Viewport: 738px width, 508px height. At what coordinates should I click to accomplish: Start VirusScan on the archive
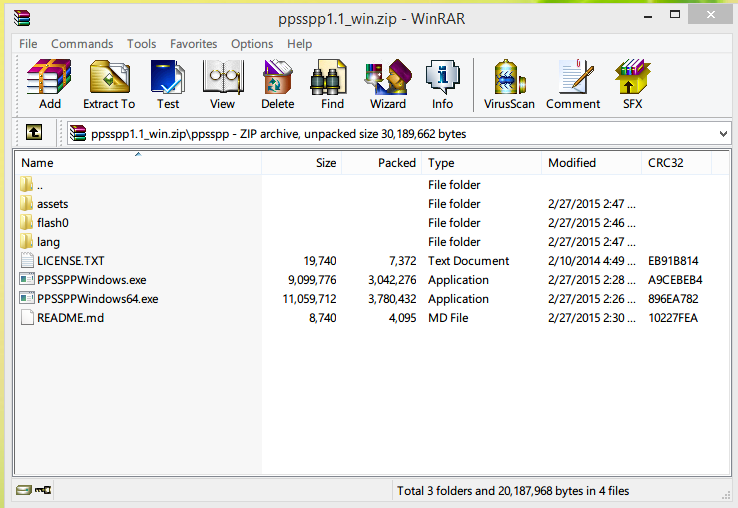[x=509, y=84]
